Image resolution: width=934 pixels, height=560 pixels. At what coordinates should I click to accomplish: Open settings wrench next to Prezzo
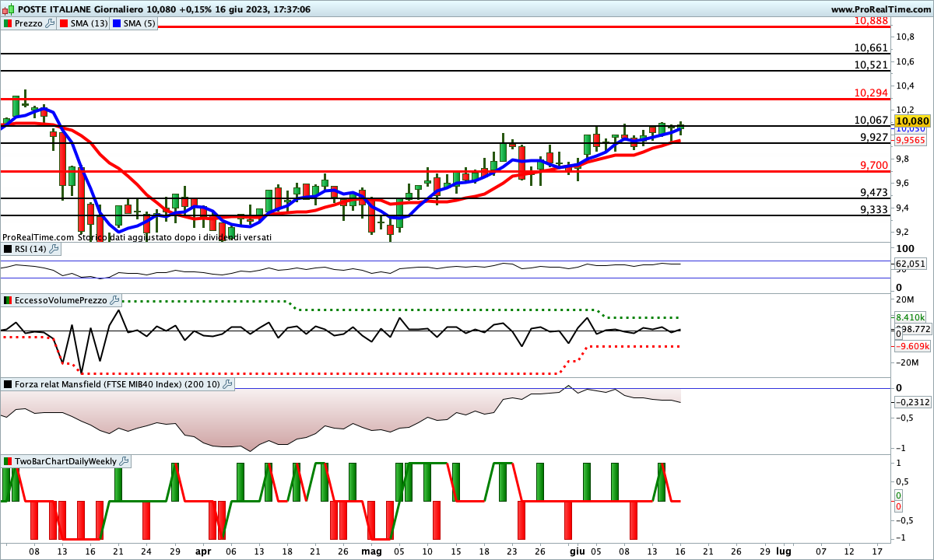coord(50,23)
